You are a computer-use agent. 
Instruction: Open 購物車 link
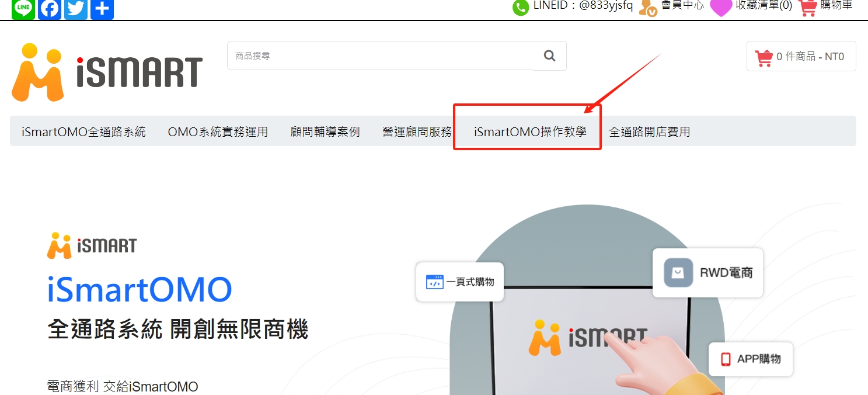pos(836,6)
